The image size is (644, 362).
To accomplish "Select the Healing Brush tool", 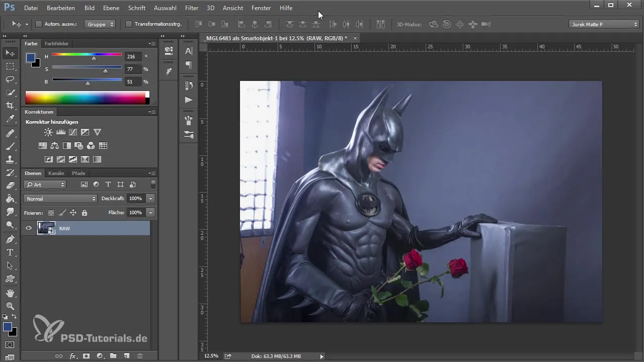I will (x=10, y=133).
